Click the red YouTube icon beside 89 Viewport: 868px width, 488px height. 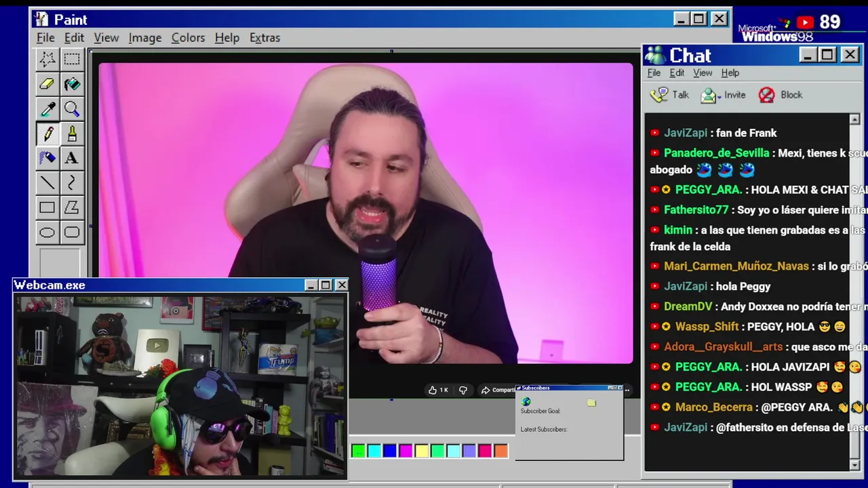click(805, 22)
